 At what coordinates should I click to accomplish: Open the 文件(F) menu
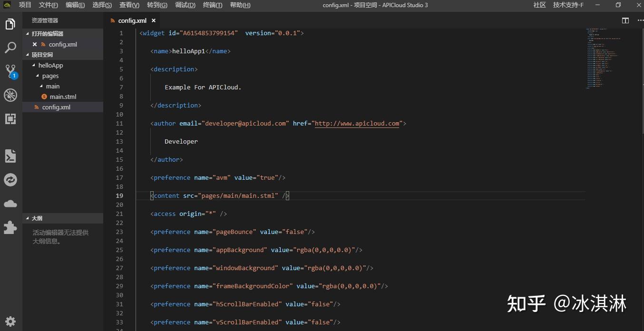tap(49, 5)
